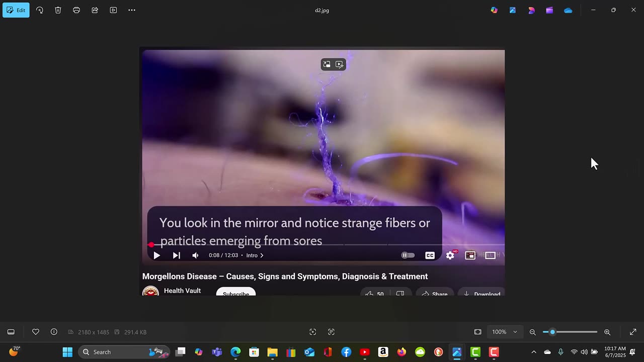Click the d2.jpg file name title

(322, 10)
